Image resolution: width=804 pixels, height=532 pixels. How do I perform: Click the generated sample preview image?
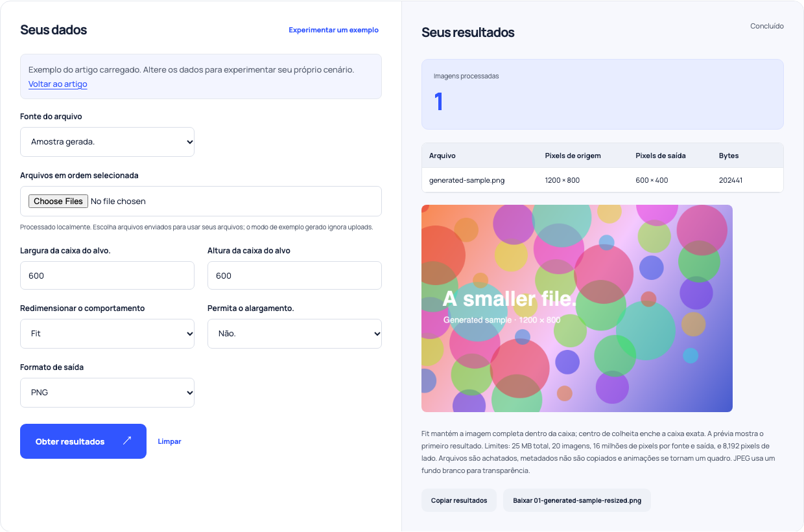point(577,308)
